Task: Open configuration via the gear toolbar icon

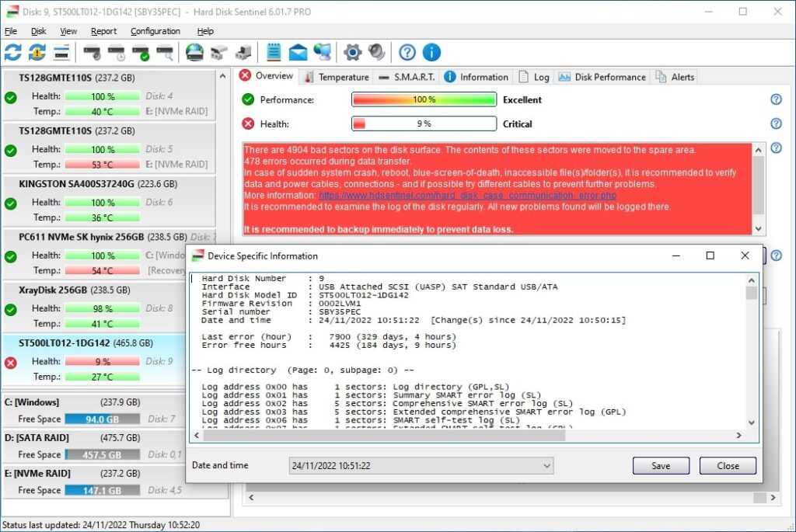Action: 352,52
